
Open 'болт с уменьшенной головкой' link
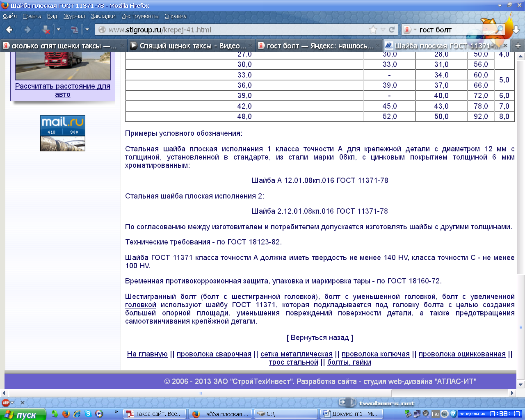(380, 297)
